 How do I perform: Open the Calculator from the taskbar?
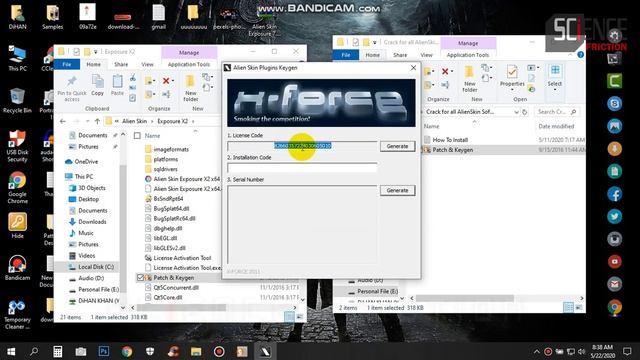58,351
